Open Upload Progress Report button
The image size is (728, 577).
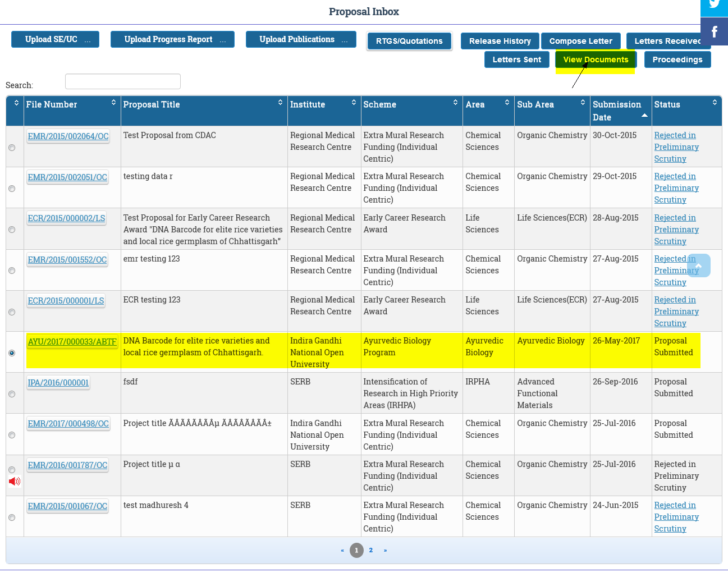172,39
